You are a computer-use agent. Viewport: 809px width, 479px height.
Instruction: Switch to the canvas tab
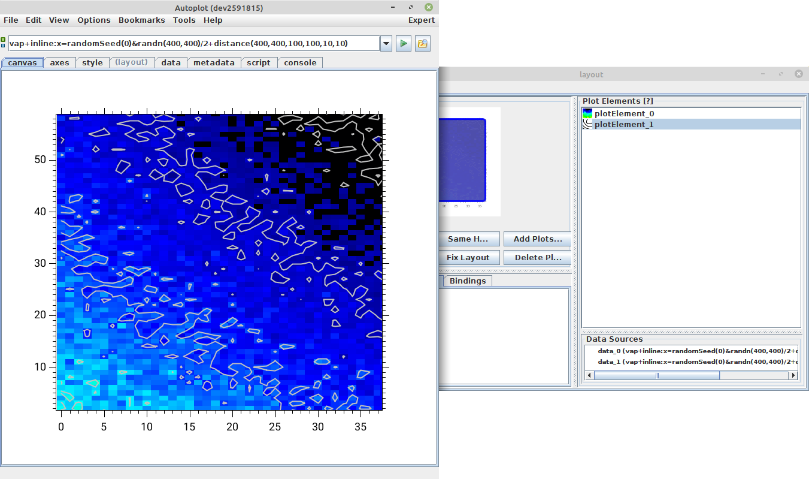click(22, 62)
